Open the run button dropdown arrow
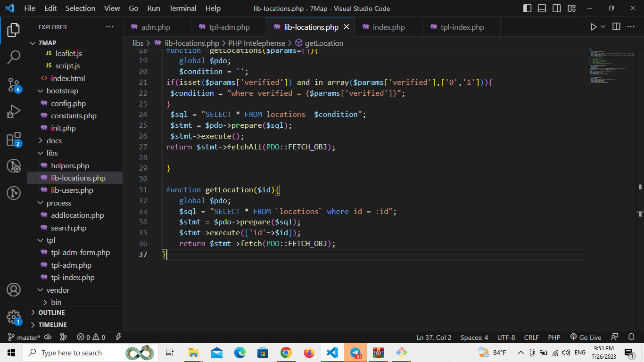 click(x=603, y=27)
